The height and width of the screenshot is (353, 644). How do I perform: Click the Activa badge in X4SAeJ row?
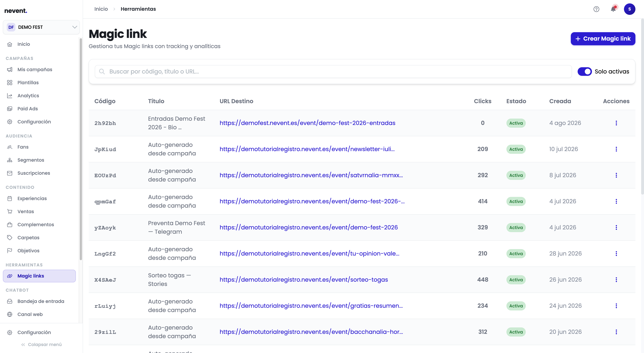point(516,280)
